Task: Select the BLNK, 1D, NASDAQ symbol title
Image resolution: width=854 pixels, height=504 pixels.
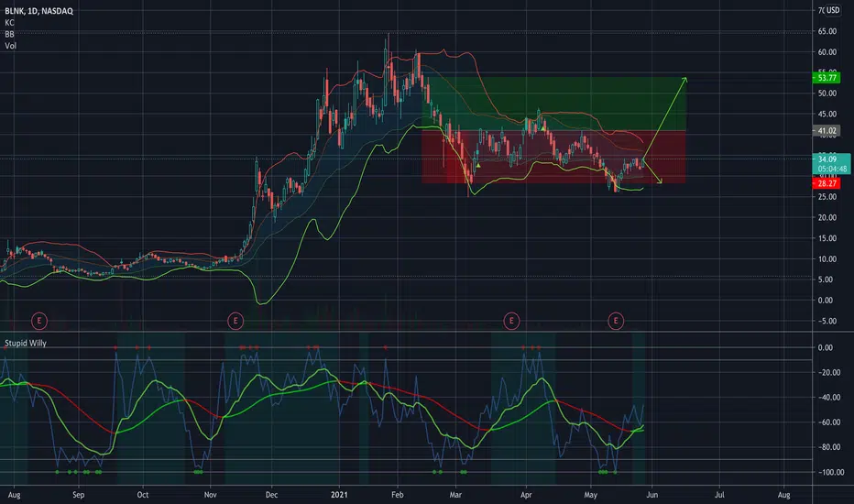Action: pos(38,11)
